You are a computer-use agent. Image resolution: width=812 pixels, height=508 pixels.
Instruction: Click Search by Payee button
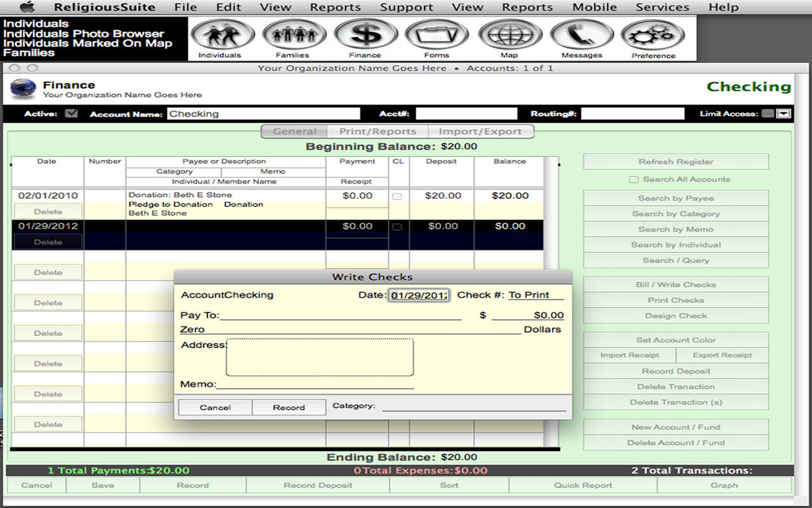pos(676,198)
